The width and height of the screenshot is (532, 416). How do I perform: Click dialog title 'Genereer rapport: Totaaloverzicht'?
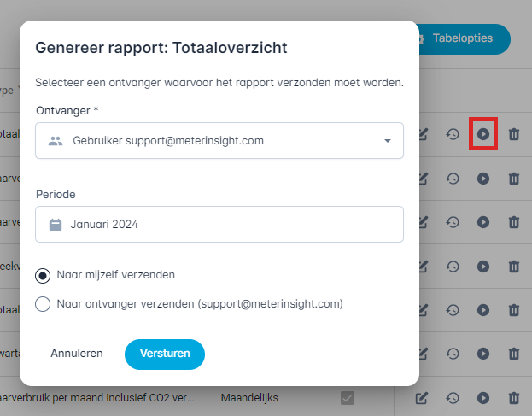tap(161, 48)
